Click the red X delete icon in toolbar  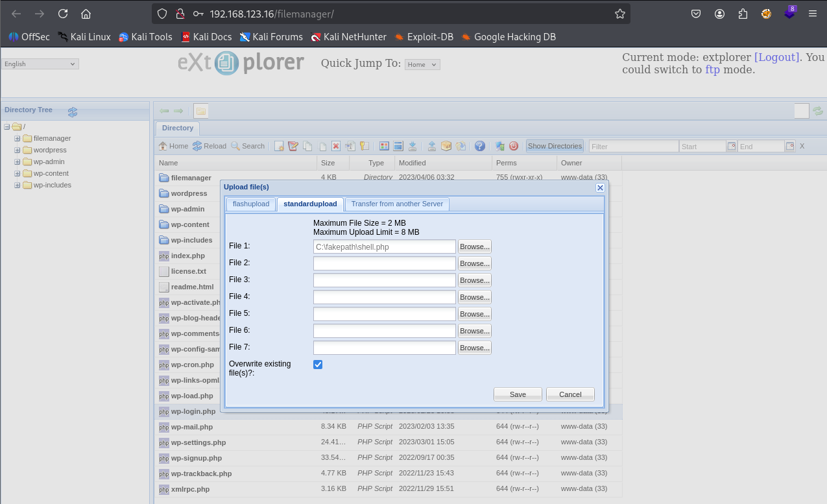tap(336, 146)
